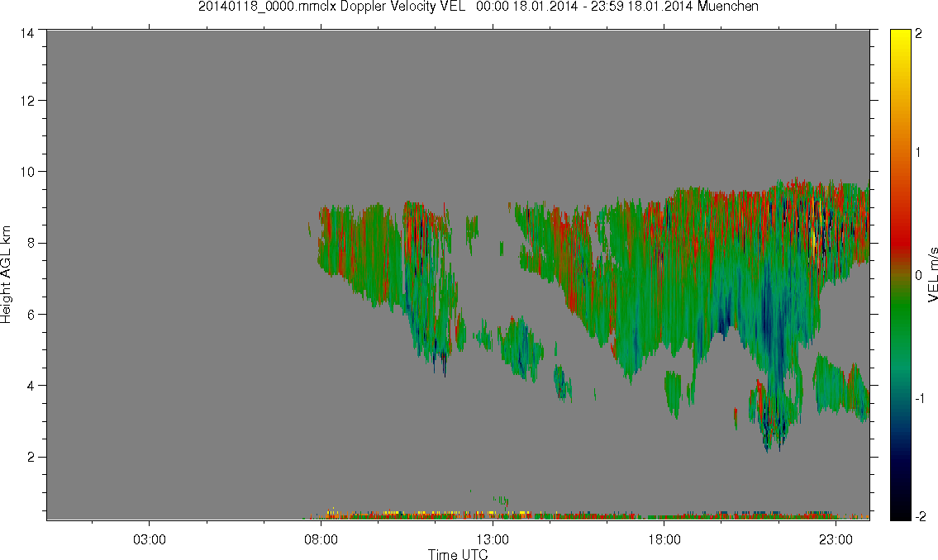Image resolution: width=938 pixels, height=560 pixels.
Task: Click the y-axis label 'Height AGL km'
Action: pyautogui.click(x=6, y=274)
